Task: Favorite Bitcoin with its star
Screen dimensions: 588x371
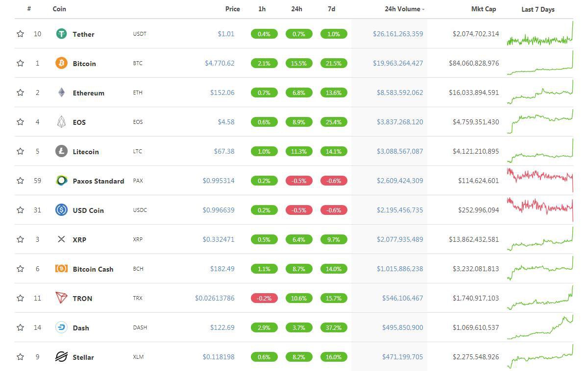Action: coord(20,63)
